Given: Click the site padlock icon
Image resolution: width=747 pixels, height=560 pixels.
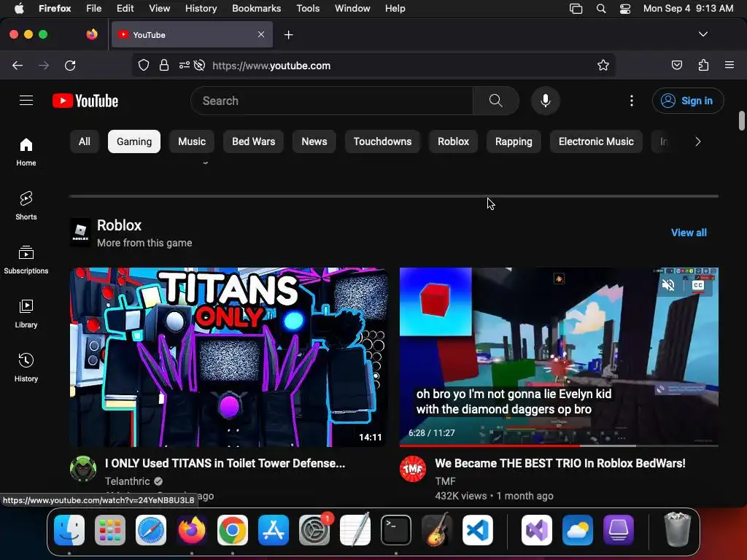Looking at the screenshot, I should (x=164, y=65).
